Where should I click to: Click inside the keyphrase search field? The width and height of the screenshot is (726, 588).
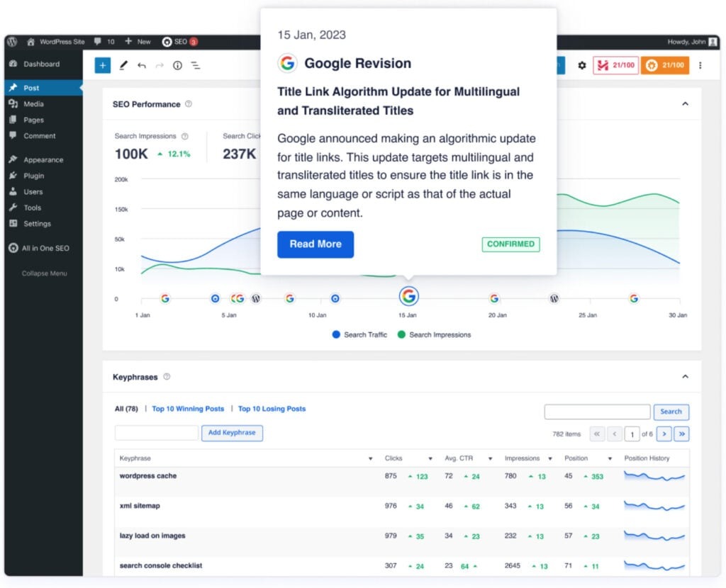point(597,412)
